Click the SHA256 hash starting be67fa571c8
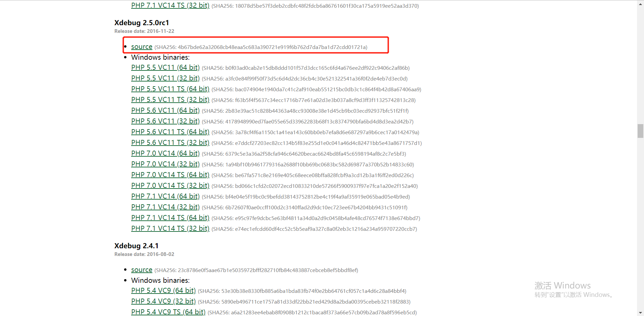Screen dimensions: 644x316 coord(313,175)
